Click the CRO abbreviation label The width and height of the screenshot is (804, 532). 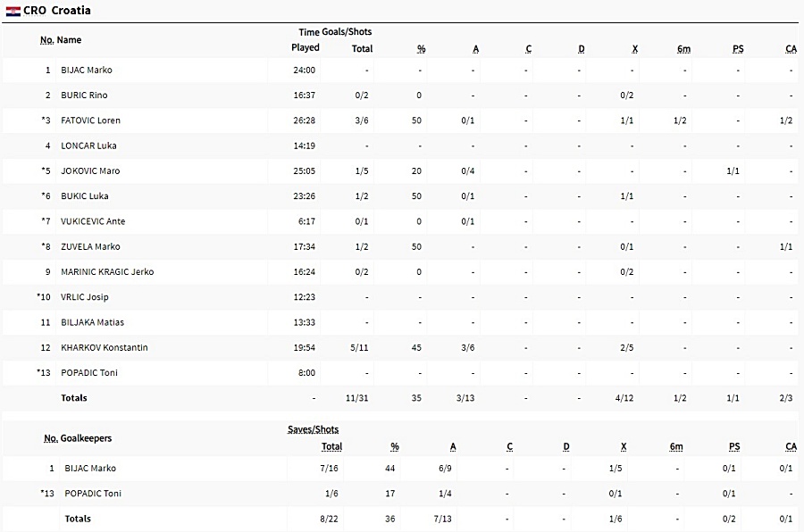[x=35, y=11]
